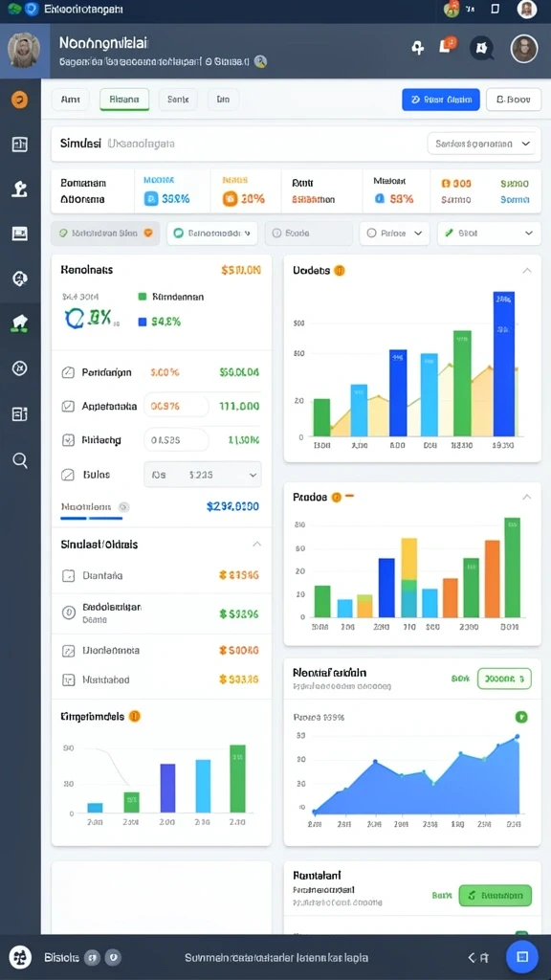Open the Bulas row dropdown selector
The height and width of the screenshot is (980, 551).
(203, 475)
